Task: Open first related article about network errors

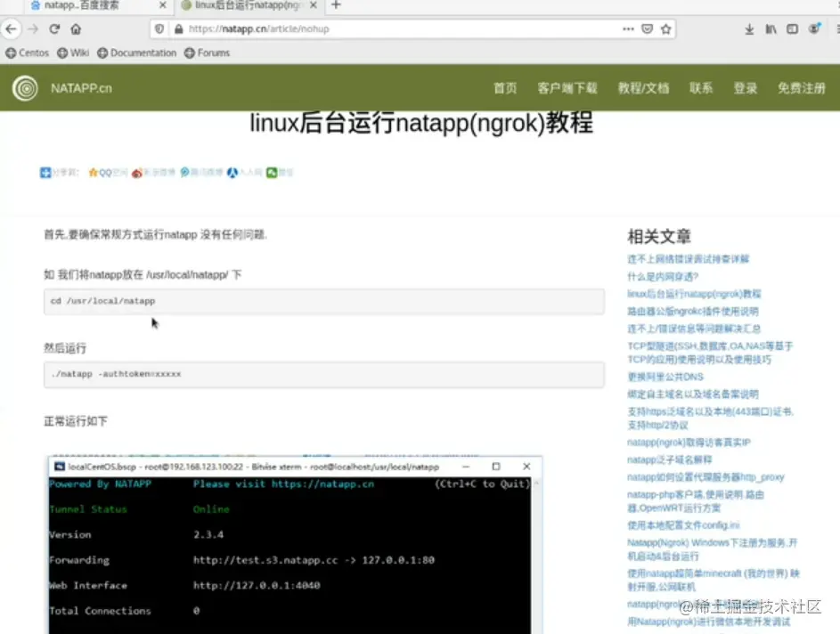Action: click(688, 259)
